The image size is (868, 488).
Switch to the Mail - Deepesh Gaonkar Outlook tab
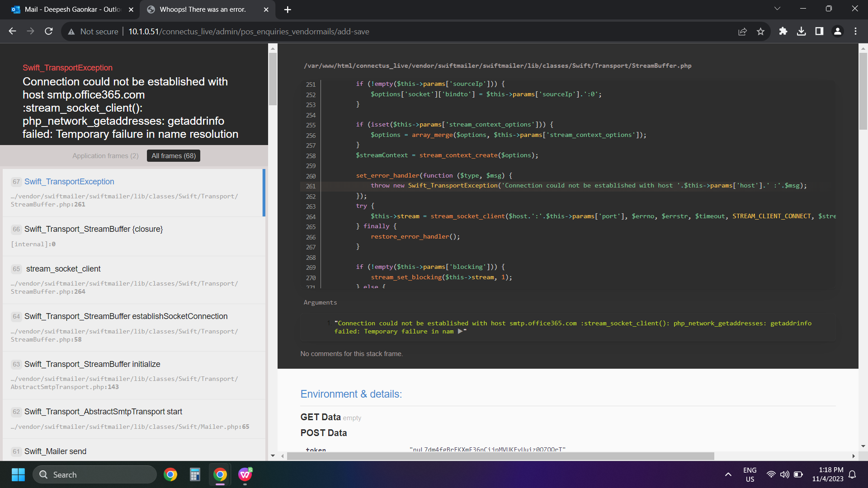(70, 9)
